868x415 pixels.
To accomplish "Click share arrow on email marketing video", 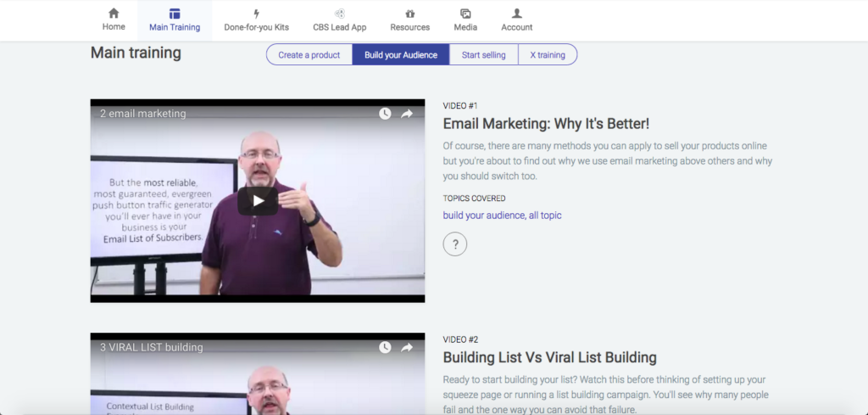I will click(x=407, y=114).
